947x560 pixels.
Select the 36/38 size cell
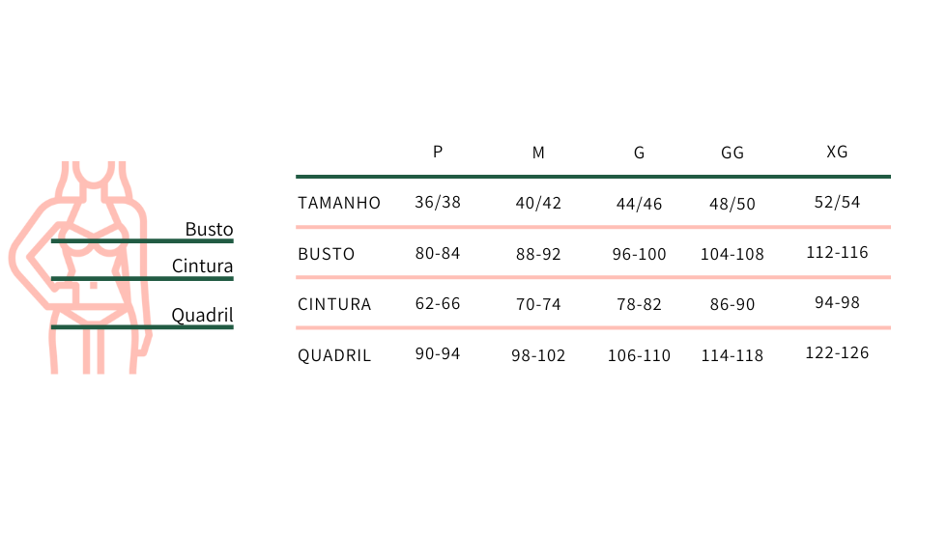(438, 202)
